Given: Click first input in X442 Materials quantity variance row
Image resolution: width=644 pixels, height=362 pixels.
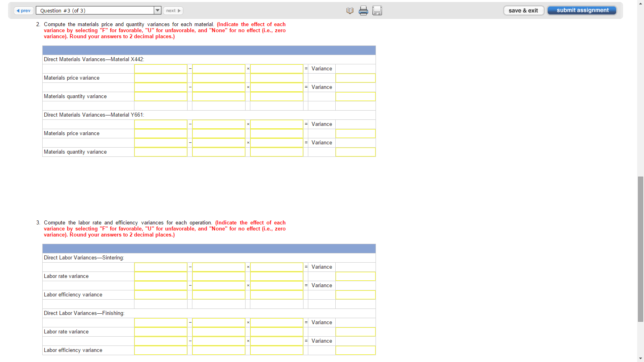Looking at the screenshot, I should [161, 97].
